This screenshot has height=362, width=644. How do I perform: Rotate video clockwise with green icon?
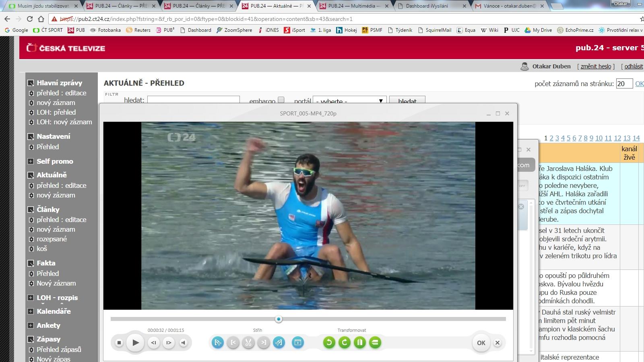345,343
